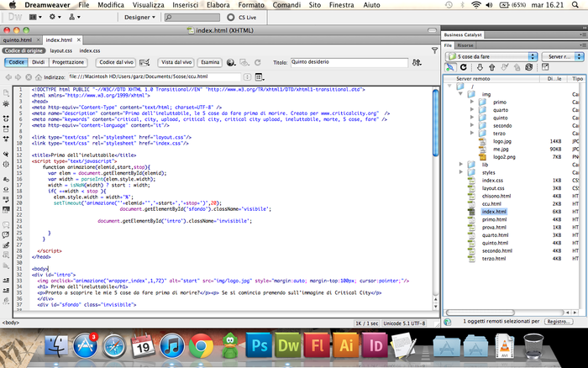Click the search field in the app bar
Image resolution: width=588 pixels, height=368 pixels.
point(192,18)
